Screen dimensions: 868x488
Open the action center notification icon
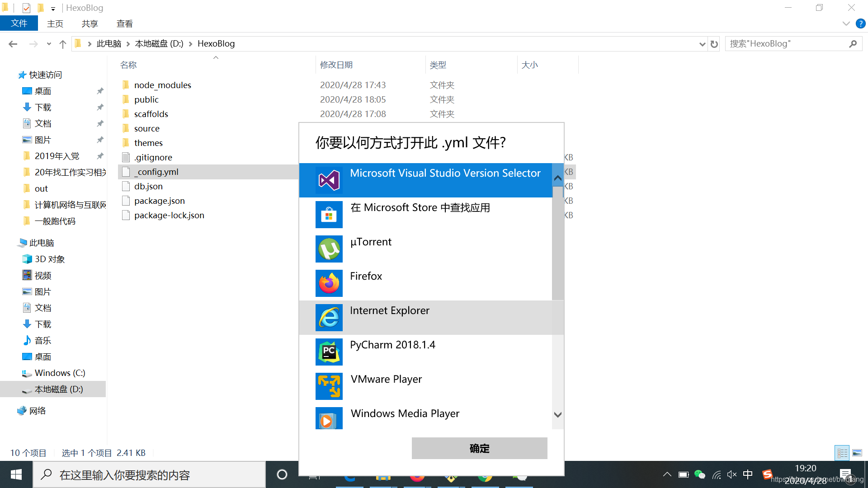(845, 474)
